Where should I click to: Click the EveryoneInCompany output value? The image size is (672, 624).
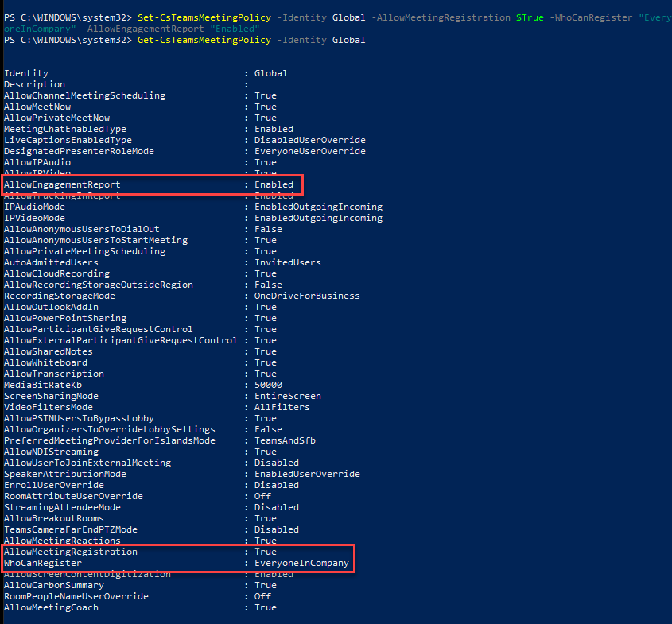pos(301,563)
